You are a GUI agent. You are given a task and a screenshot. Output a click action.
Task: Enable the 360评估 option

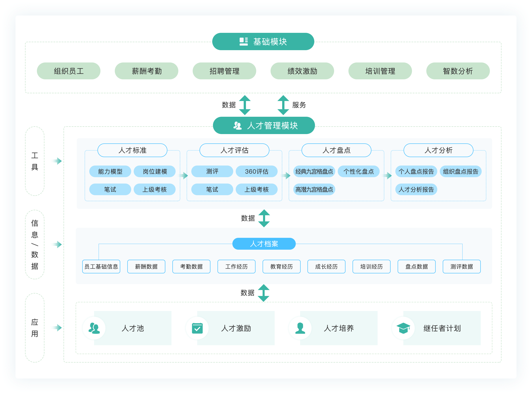(x=257, y=171)
